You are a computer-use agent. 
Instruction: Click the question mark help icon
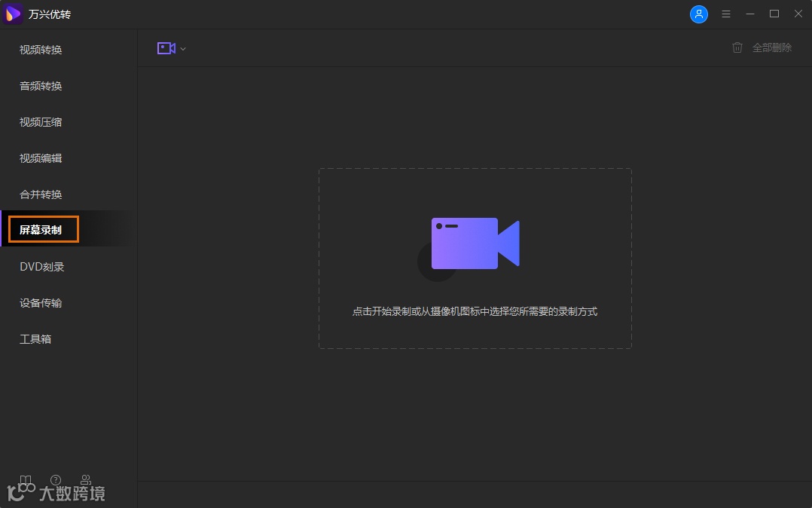(x=56, y=480)
